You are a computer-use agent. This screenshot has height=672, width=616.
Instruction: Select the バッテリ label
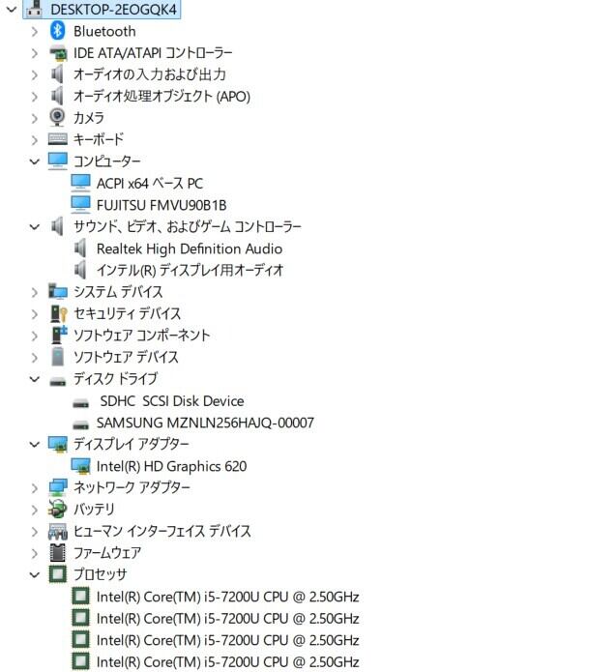pos(95,510)
